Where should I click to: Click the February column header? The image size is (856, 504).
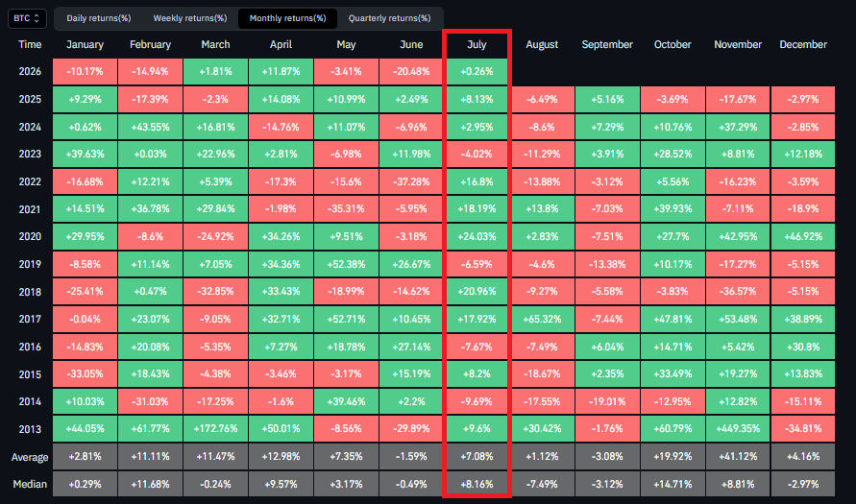pyautogui.click(x=150, y=45)
